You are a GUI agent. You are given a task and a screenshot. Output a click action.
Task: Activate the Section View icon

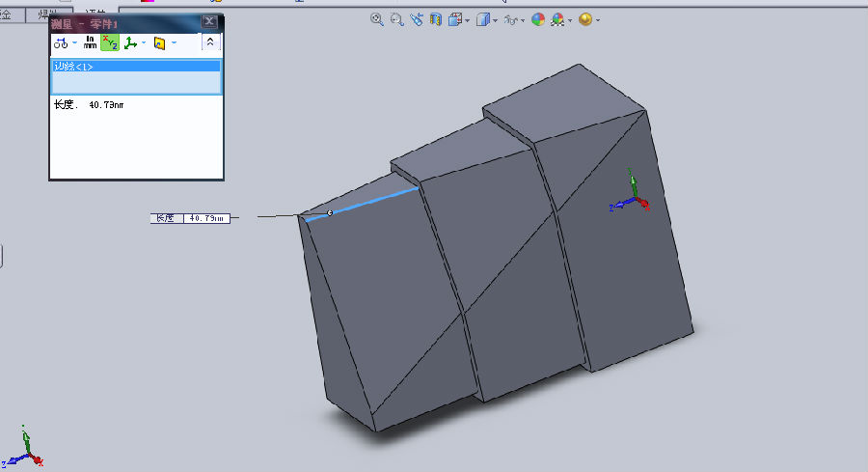point(436,18)
